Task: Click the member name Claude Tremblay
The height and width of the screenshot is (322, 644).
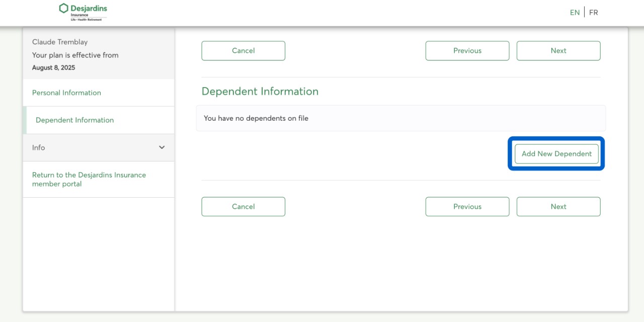Action: (x=60, y=42)
